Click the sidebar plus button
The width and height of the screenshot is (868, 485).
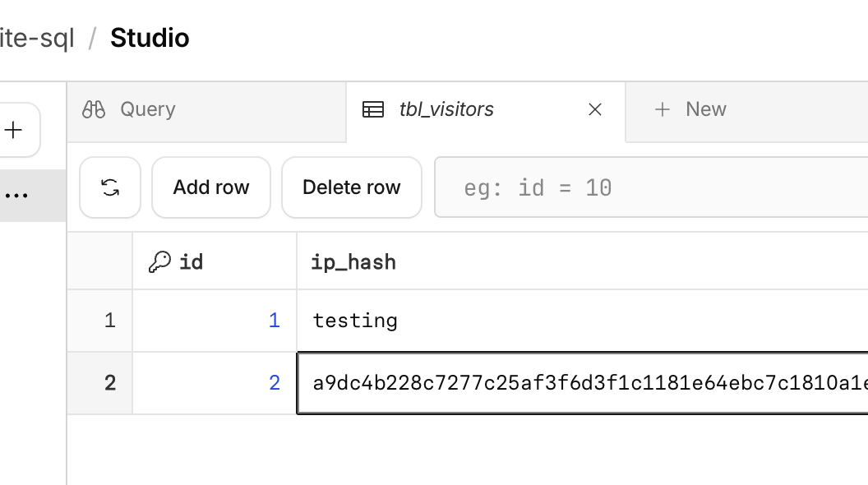point(14,130)
